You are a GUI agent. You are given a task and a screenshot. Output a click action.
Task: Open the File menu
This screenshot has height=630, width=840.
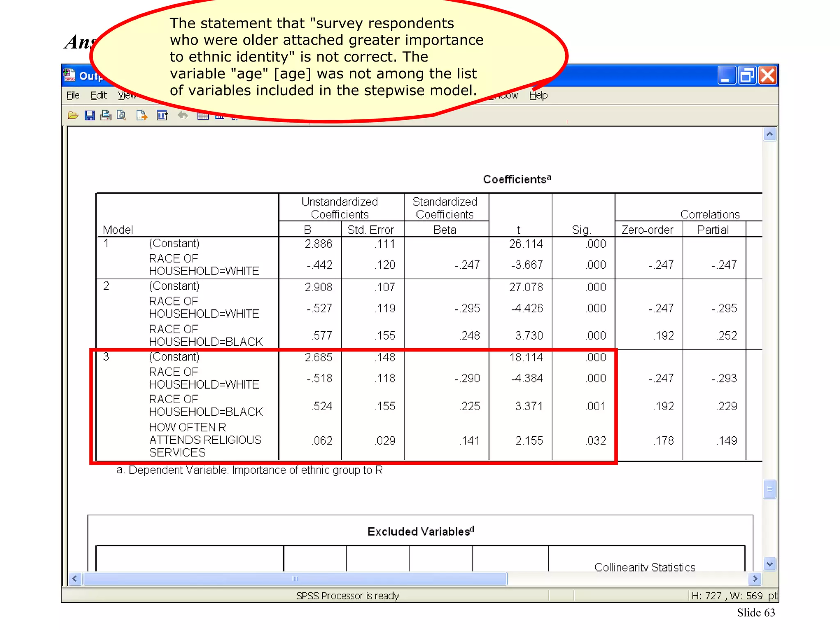click(x=73, y=95)
